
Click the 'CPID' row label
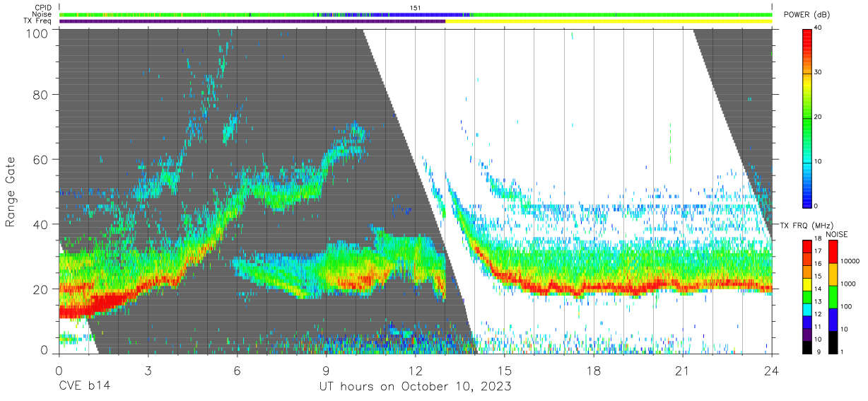[x=42, y=8]
